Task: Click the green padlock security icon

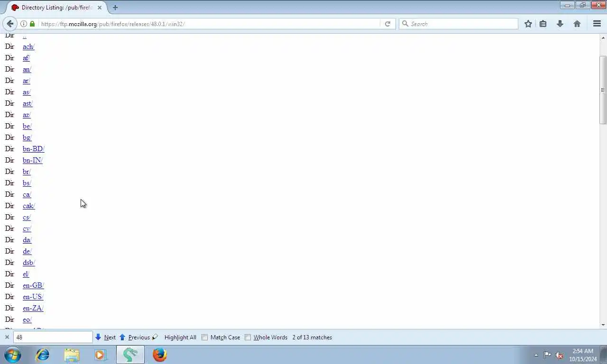Action: [x=32, y=24]
